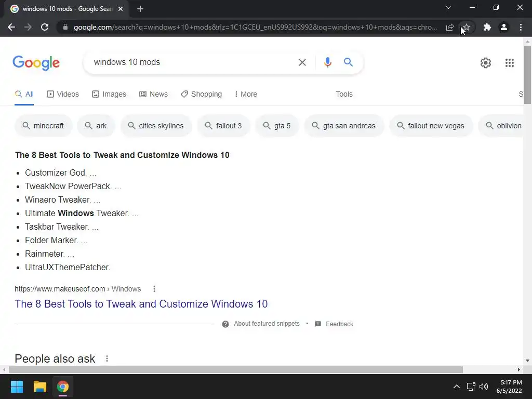Click the network status tray icon
The image size is (532, 399).
coord(471,387)
